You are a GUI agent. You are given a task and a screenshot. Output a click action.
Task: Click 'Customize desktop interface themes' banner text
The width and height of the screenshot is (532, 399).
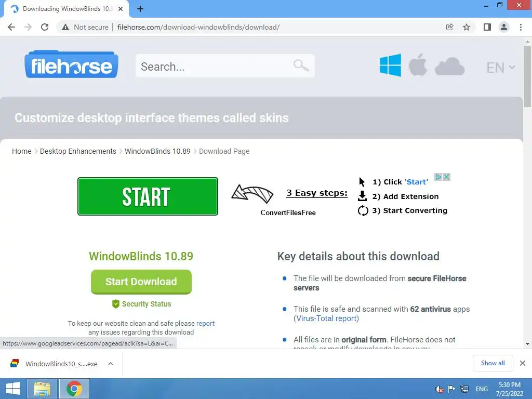[x=152, y=118]
